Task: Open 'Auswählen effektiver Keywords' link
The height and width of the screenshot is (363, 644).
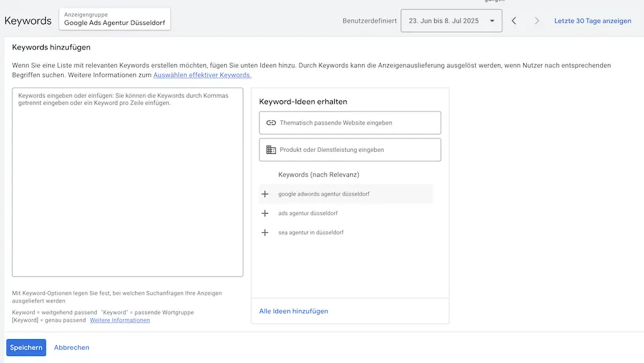Action: pos(202,75)
